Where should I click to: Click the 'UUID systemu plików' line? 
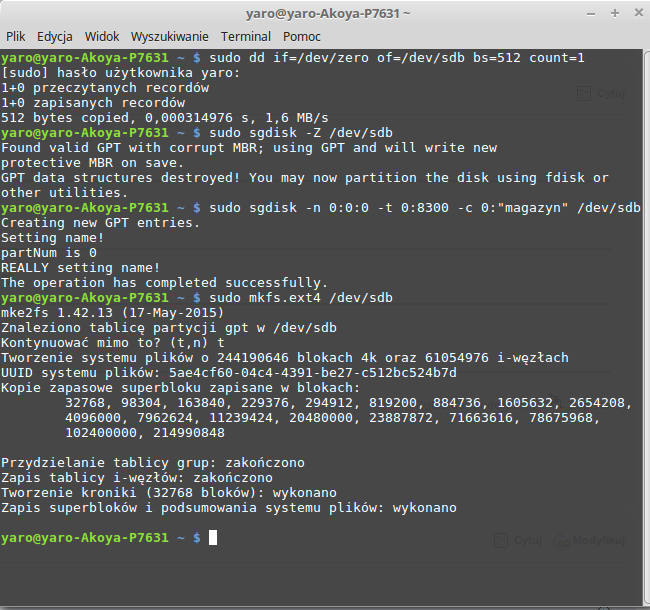coord(229,373)
